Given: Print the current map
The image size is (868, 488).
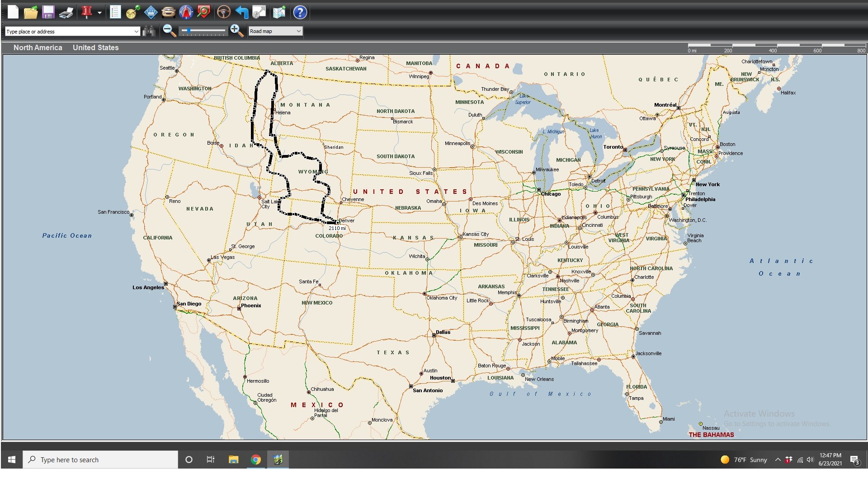Looking at the screenshot, I should [x=66, y=12].
